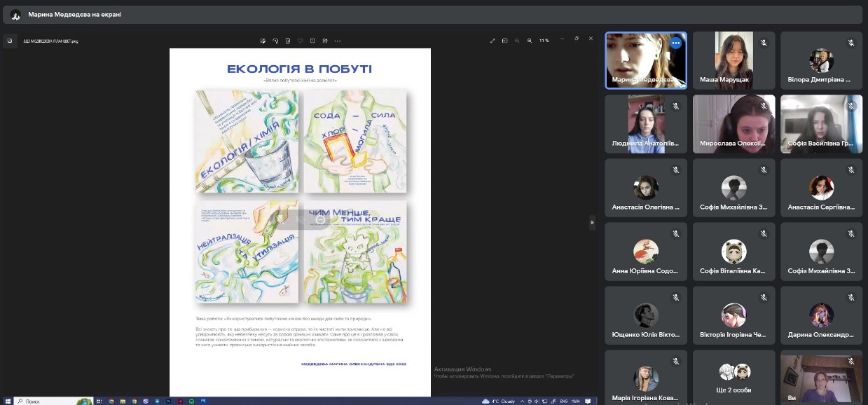
Task: Enter full screen with the expand arrows icon
Action: click(x=492, y=41)
